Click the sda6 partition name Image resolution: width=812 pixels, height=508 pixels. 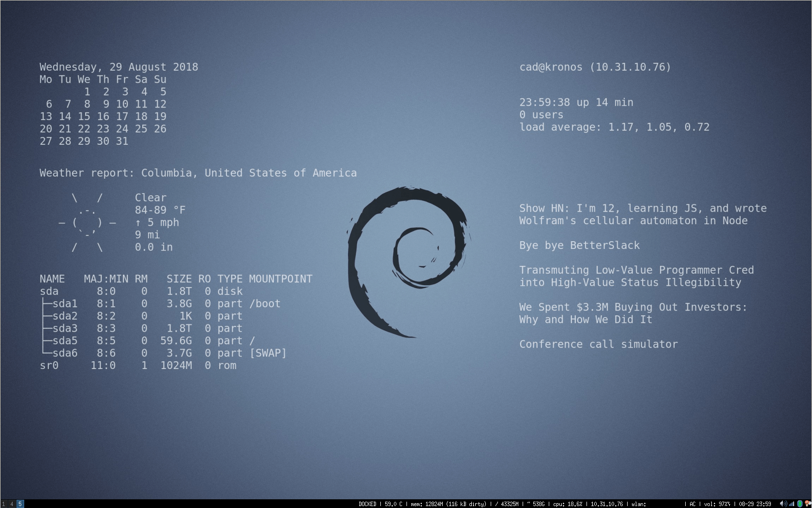[x=65, y=353]
